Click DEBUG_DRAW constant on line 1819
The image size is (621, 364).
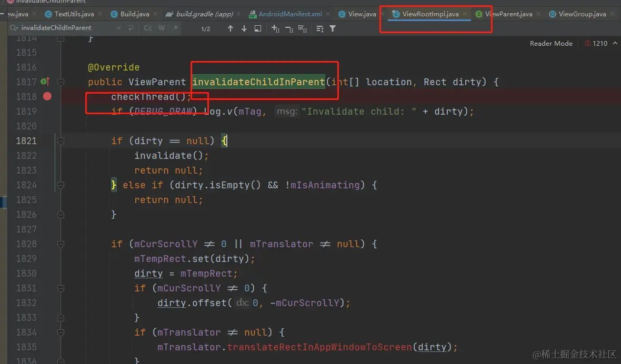point(163,111)
